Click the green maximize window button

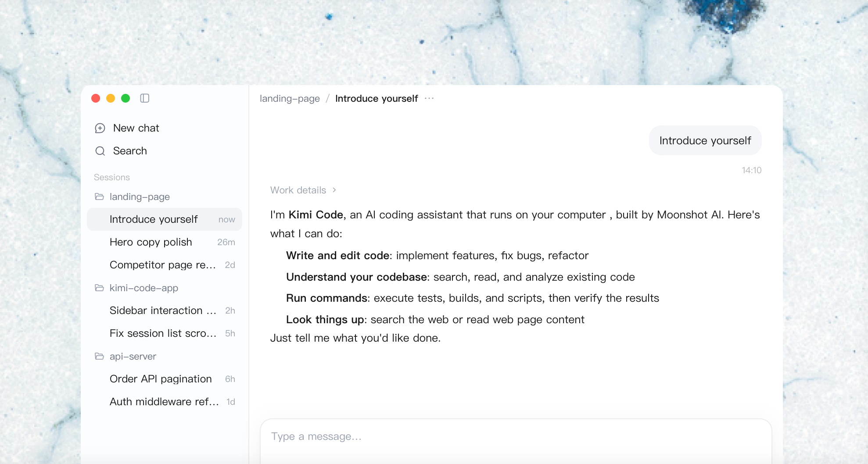[126, 98]
